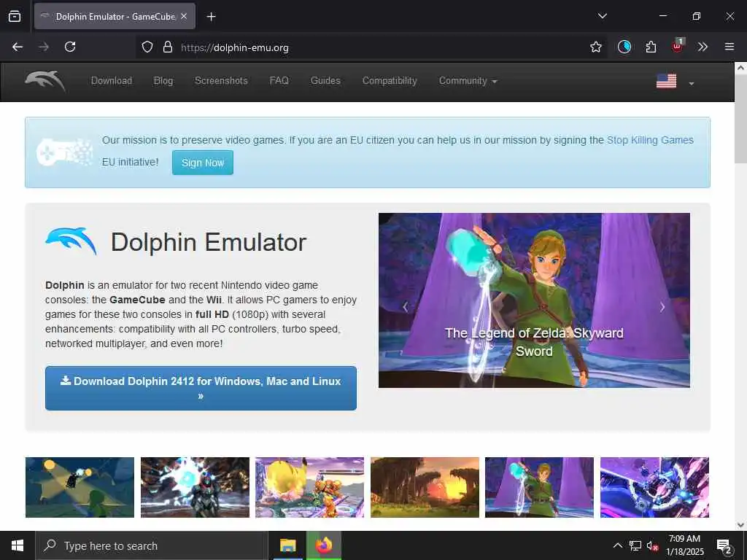
Task: Open the sunset jungle thumbnail
Action: [425, 487]
